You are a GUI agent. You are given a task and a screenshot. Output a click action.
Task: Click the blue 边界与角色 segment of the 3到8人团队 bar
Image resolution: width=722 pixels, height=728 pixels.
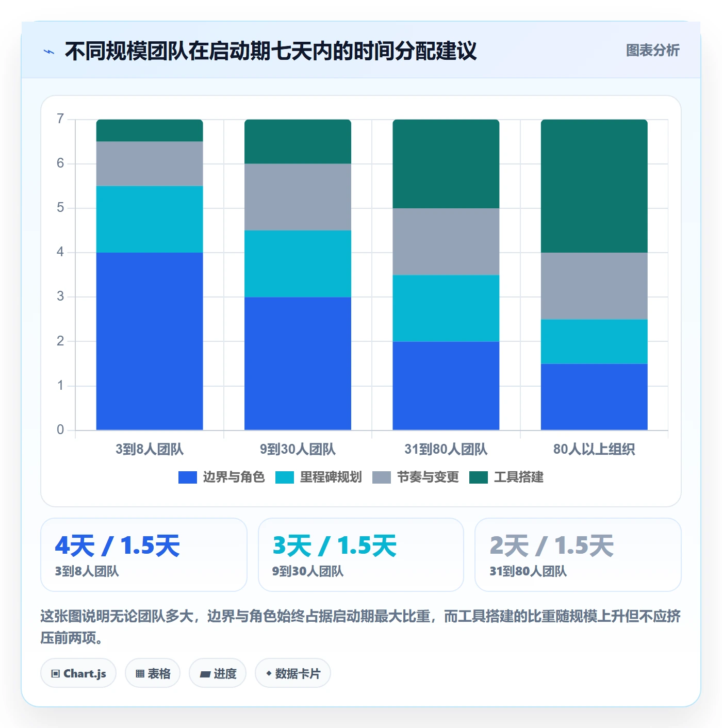pyautogui.click(x=150, y=341)
